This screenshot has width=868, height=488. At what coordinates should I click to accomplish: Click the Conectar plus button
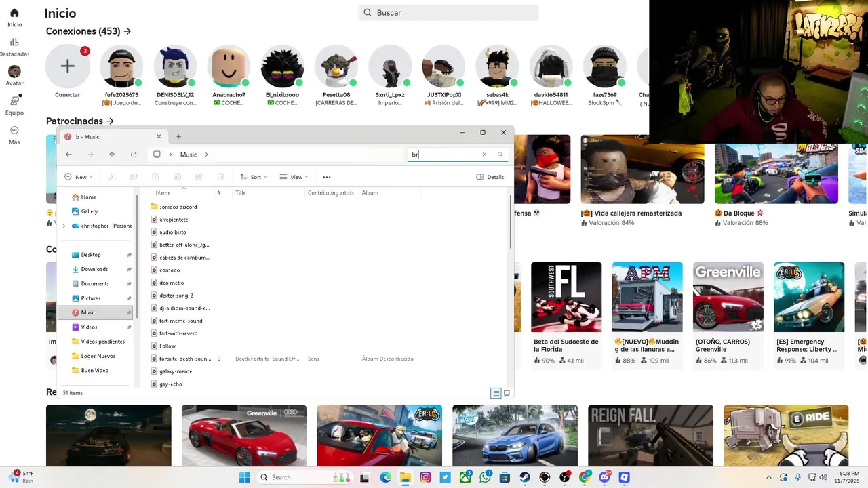pyautogui.click(x=67, y=66)
